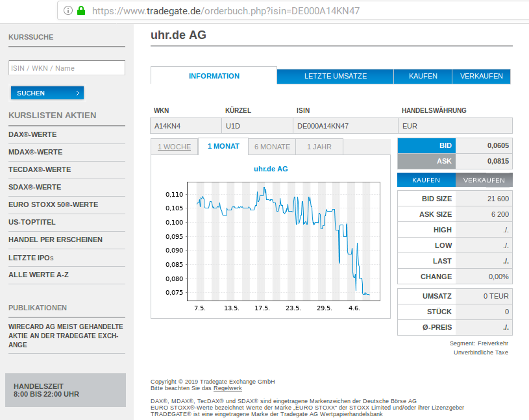
Task: Open the EURO STOXX 50®-WERTE list
Action: pos(53,204)
